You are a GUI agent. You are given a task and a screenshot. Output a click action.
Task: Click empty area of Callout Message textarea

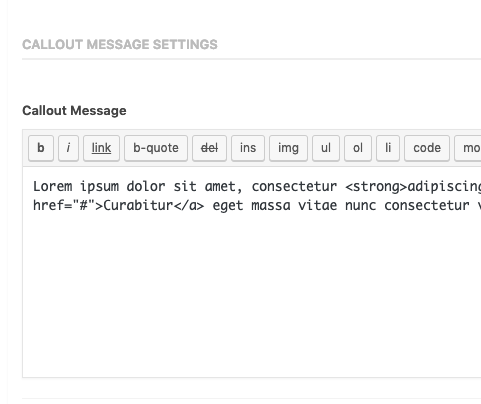click(252, 293)
